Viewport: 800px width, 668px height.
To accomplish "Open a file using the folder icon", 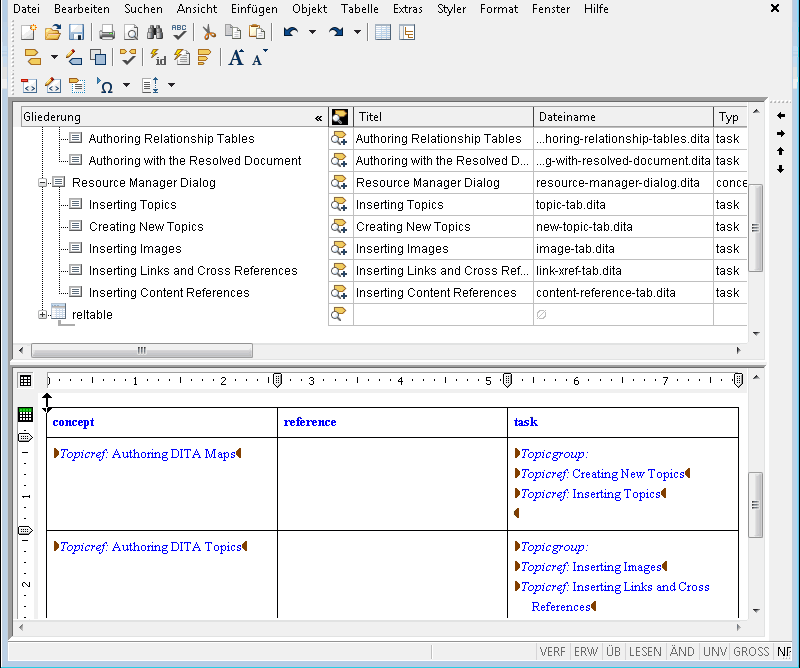I will click(x=53, y=32).
